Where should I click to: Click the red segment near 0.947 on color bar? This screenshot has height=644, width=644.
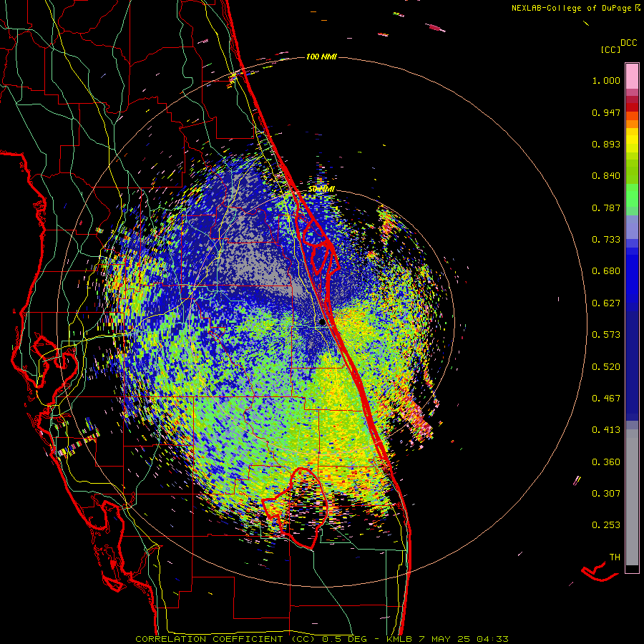(x=632, y=107)
